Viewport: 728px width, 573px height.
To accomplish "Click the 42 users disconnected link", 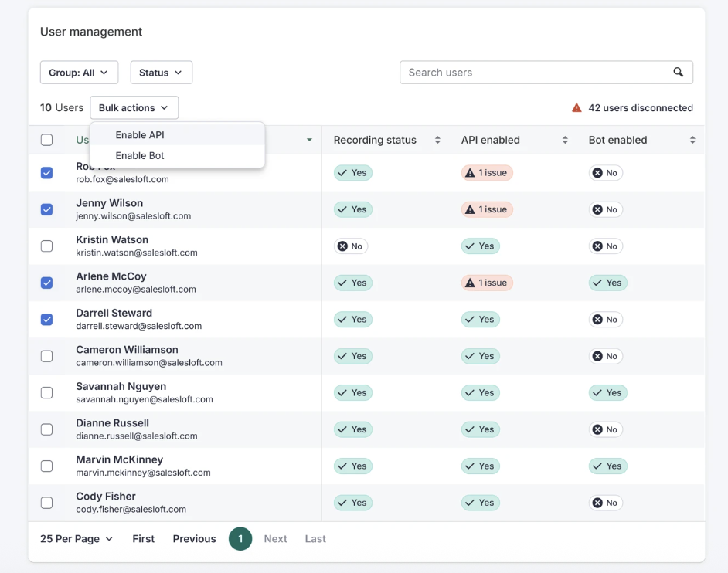I will click(x=641, y=107).
